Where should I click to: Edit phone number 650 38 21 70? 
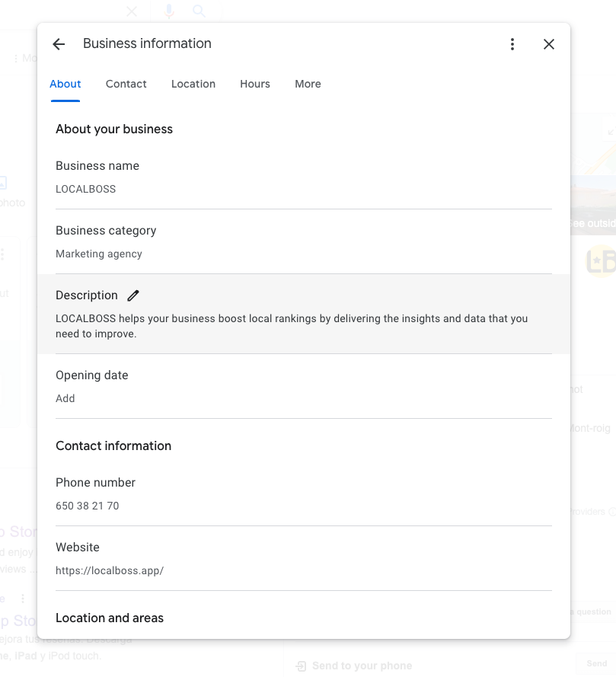[x=304, y=494]
